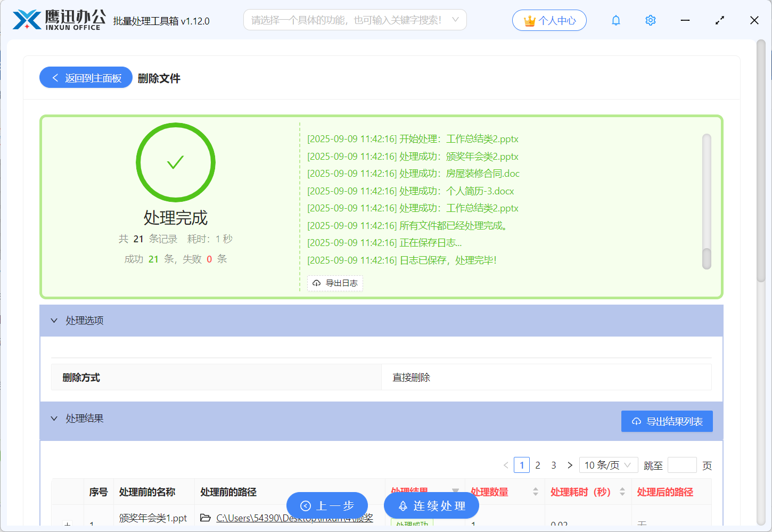The width and height of the screenshot is (772, 532).
Task: Click the green success checkmark circle
Action: [176, 162]
